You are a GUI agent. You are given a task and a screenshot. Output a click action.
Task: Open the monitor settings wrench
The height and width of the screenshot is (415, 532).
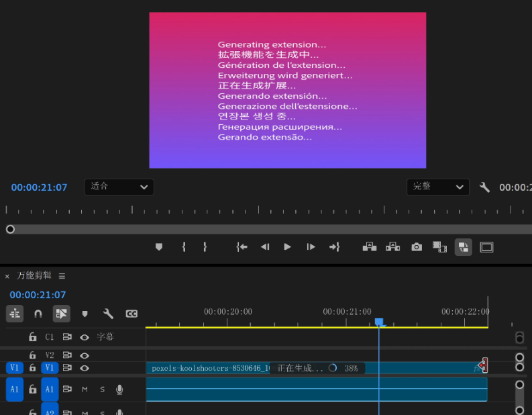[x=484, y=187]
